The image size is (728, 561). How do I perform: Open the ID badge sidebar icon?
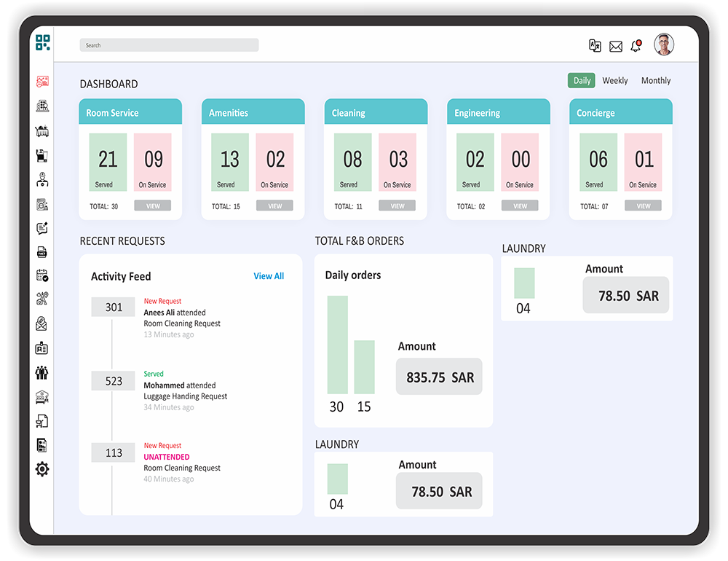(42, 348)
